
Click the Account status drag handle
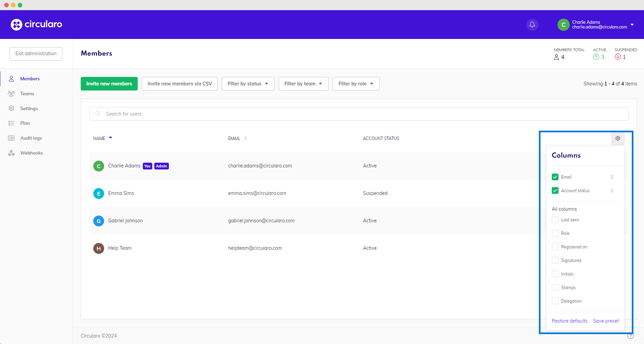pyautogui.click(x=612, y=190)
